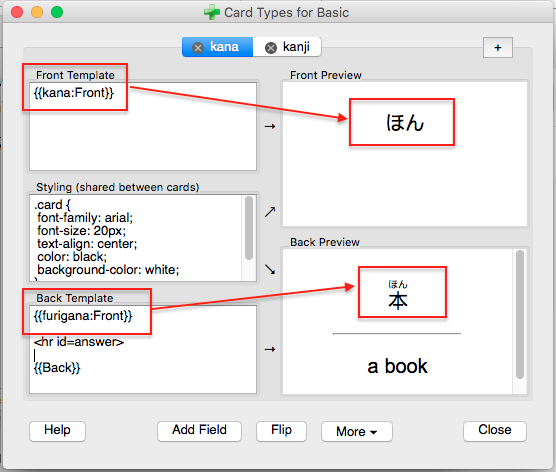
Task: Click the 本 kanji in Back Preview
Action: click(398, 301)
